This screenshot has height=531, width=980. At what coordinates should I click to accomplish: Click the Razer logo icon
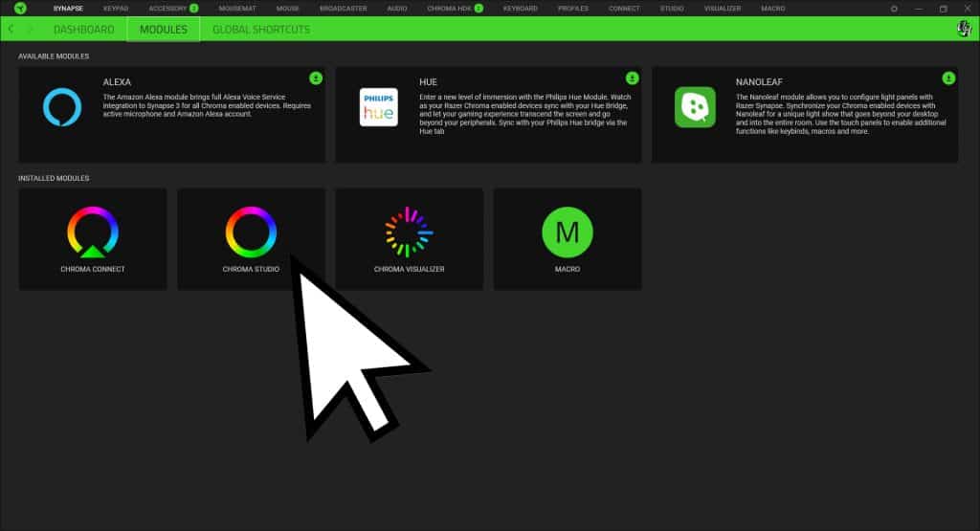(x=20, y=8)
